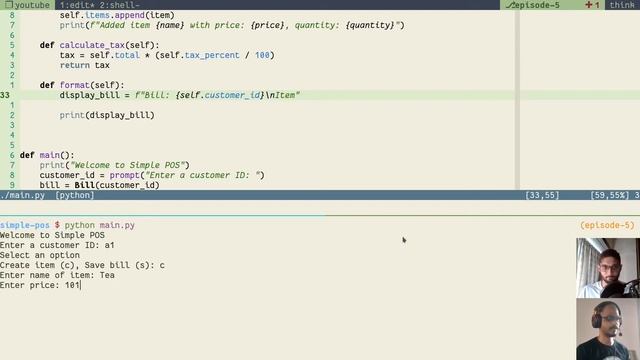Focus the Enter price input showing 101
Screen dimensions: 640x360
tap(40, 285)
